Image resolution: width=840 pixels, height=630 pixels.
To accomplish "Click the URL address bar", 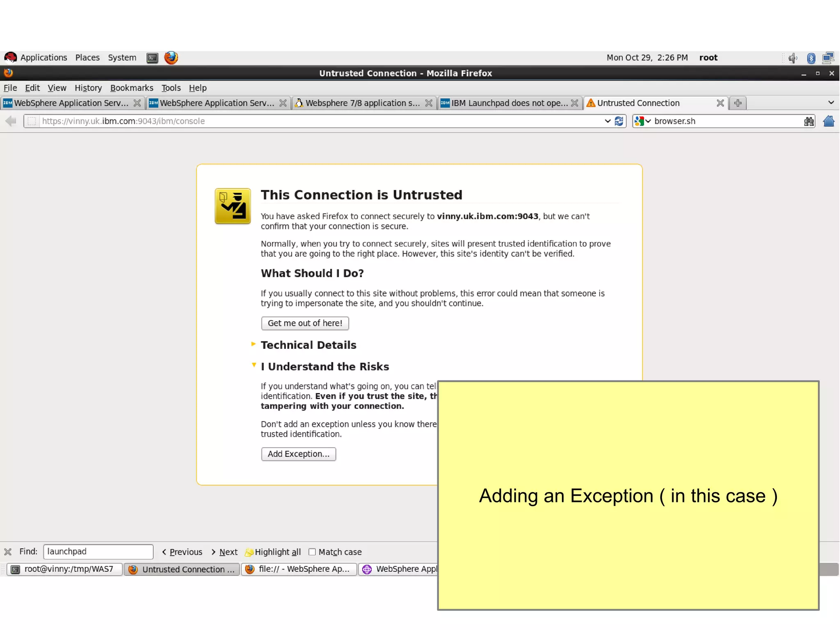I will click(320, 121).
